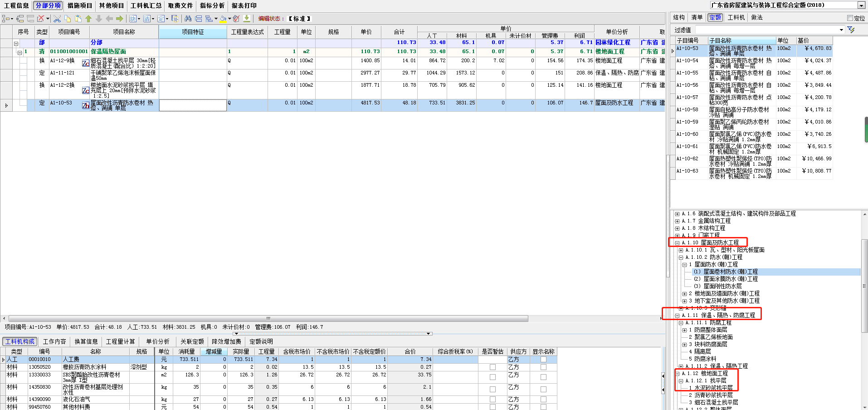The width and height of the screenshot is (868, 410).
Task: Expand A.1.7 金属结构工程 tree node
Action: click(x=677, y=221)
